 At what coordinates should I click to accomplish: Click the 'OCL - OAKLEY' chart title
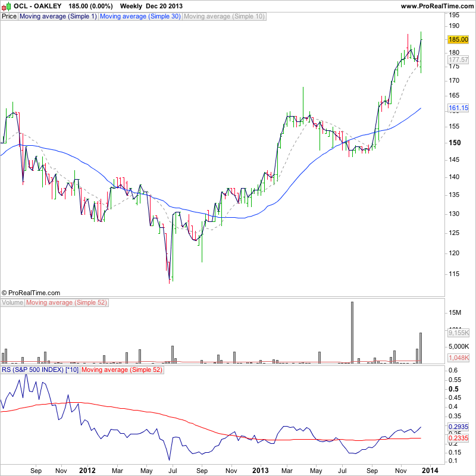point(37,6)
